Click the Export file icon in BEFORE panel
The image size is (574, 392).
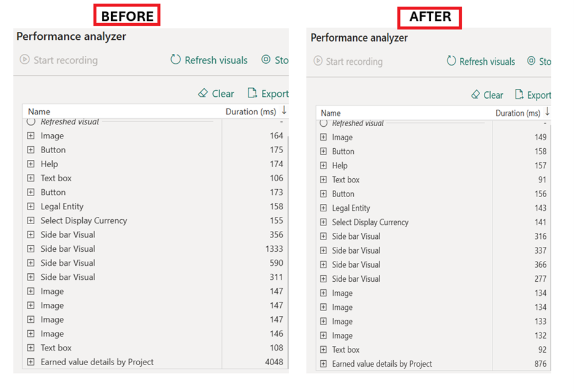[x=252, y=93]
